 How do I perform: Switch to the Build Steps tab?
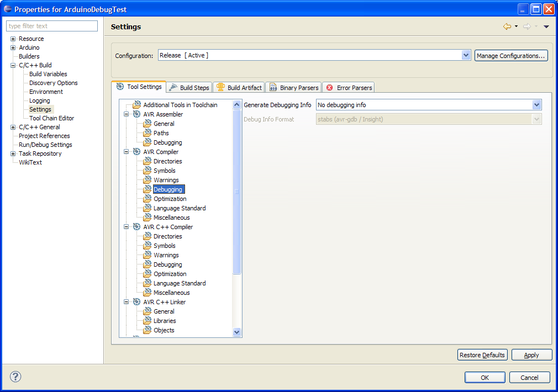[x=189, y=87]
